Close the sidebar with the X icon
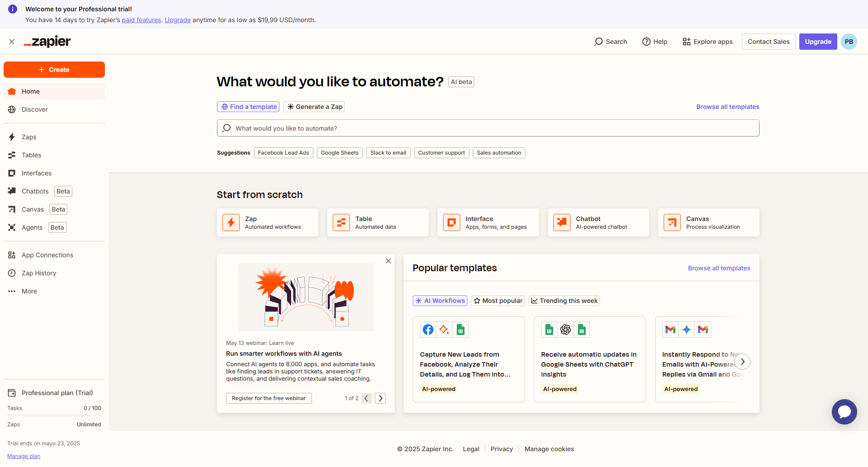 [12, 42]
